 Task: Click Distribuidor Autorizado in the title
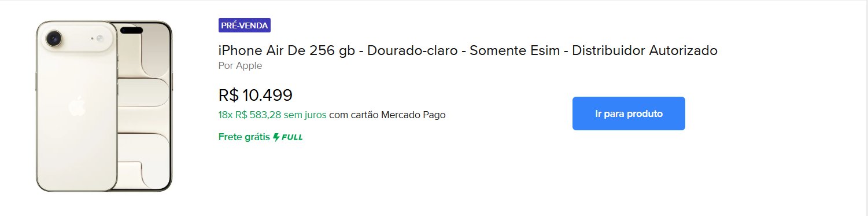click(645, 50)
